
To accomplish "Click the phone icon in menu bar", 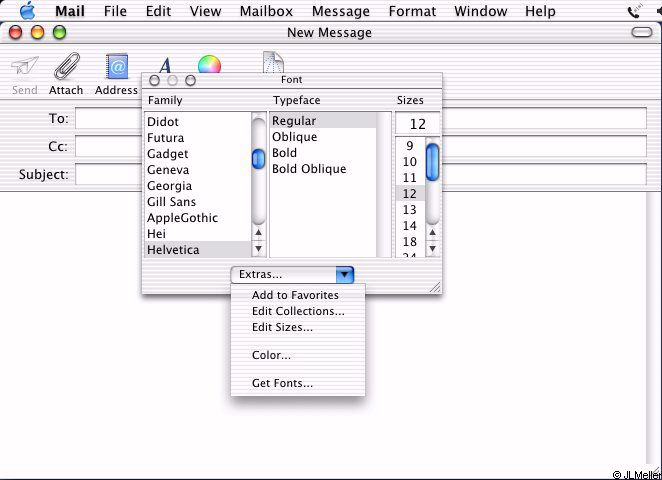I will click(x=634, y=11).
